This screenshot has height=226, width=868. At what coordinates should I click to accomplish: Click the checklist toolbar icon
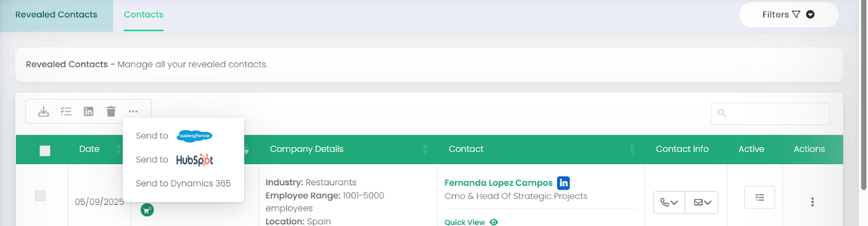coord(66,111)
